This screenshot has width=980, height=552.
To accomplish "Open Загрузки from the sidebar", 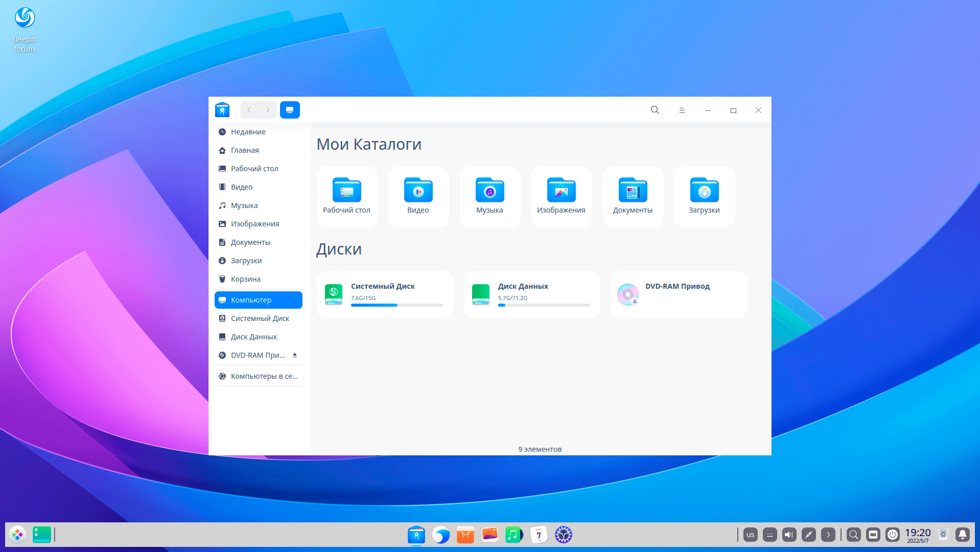I will coord(259,261).
